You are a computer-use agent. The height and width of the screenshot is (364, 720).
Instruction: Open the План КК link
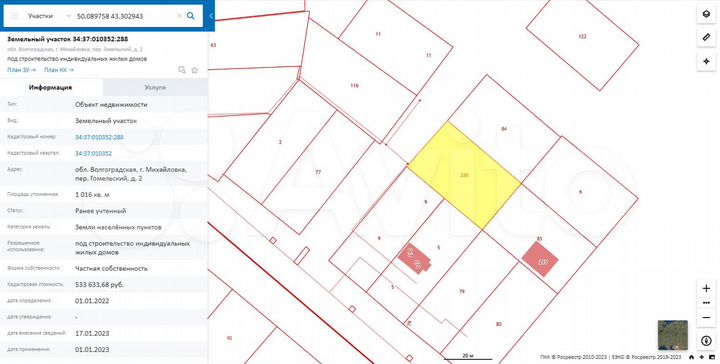(x=59, y=70)
